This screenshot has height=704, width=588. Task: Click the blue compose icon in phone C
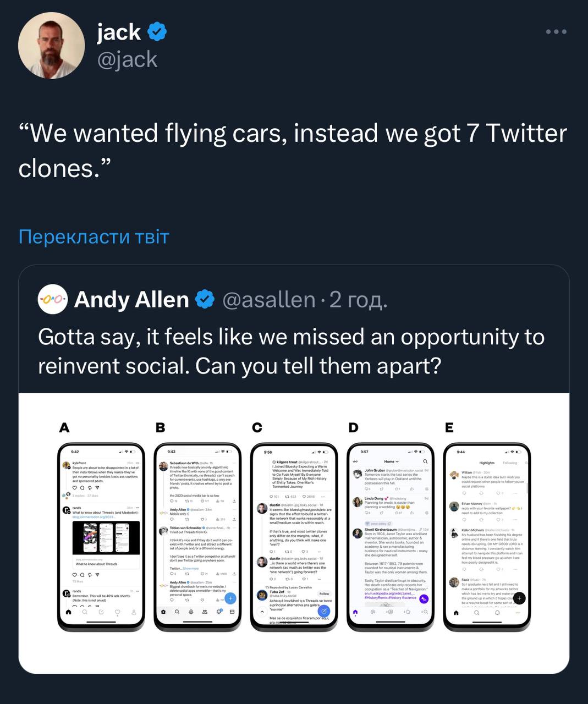point(324,611)
